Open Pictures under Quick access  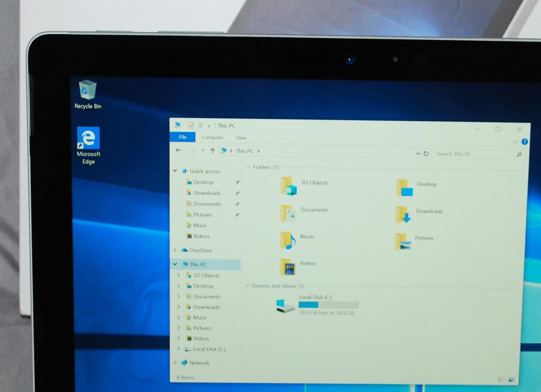(202, 214)
